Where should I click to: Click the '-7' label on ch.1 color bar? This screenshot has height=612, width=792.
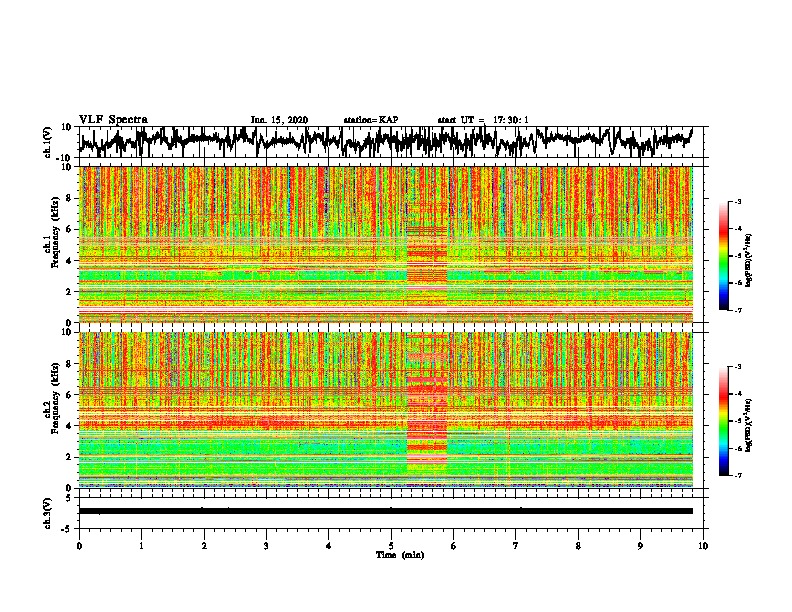click(737, 310)
